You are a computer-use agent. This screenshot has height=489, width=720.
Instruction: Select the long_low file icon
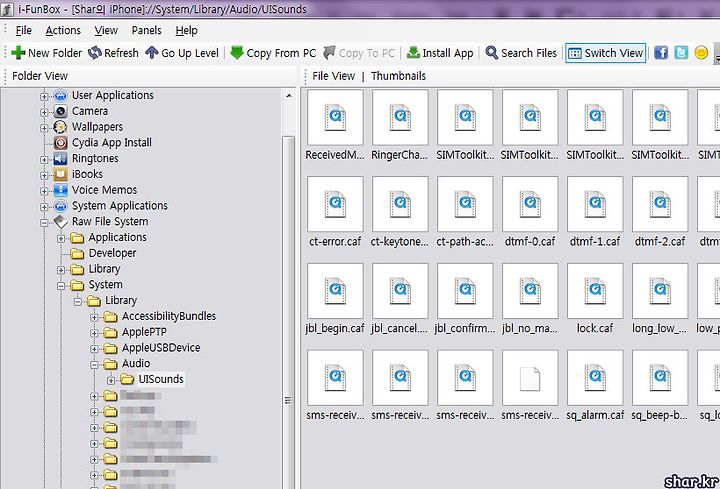coord(660,291)
